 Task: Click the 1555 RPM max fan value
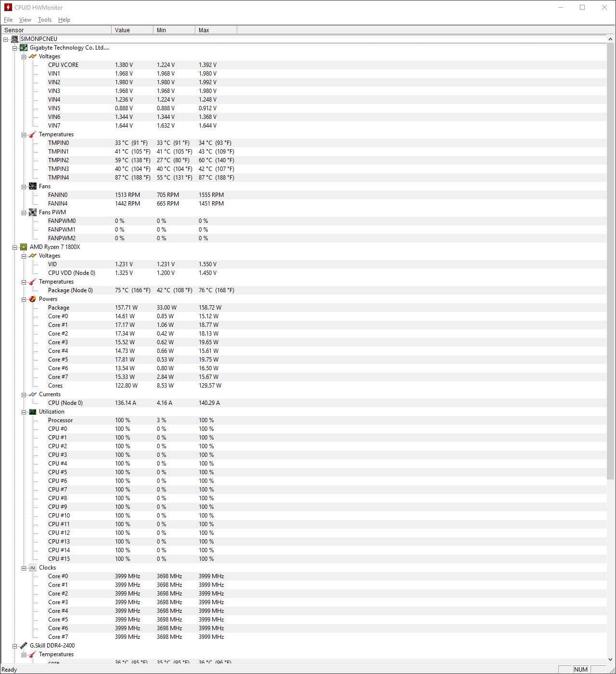coord(211,195)
